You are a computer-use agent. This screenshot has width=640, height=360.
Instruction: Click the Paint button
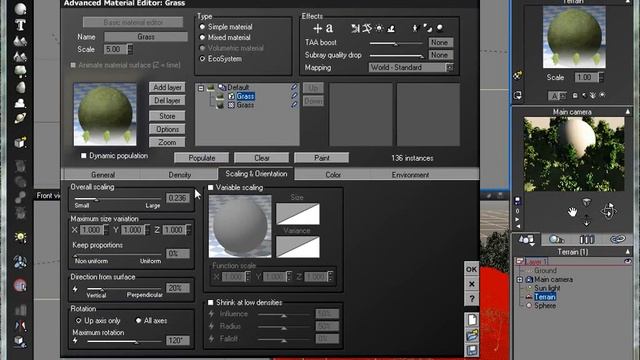[x=322, y=158]
